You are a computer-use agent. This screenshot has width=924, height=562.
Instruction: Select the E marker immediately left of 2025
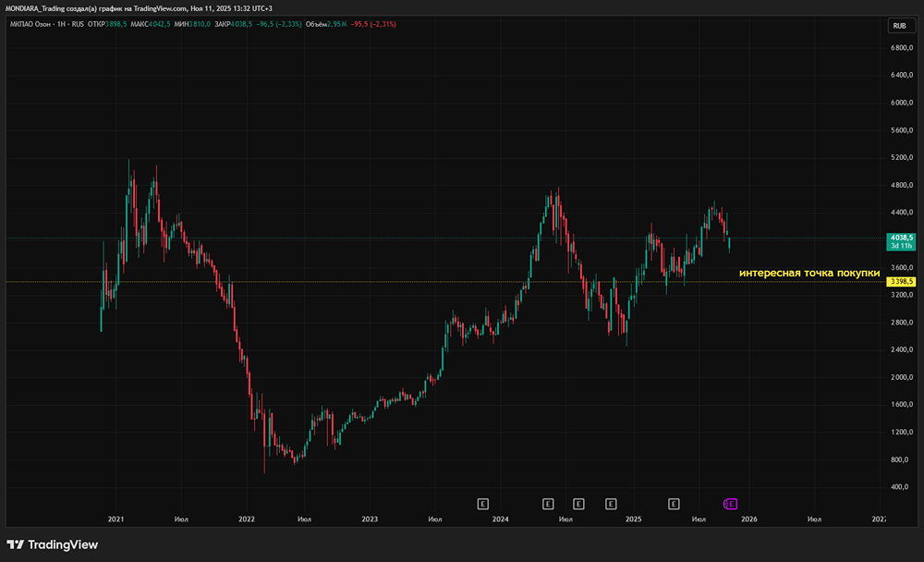611,504
